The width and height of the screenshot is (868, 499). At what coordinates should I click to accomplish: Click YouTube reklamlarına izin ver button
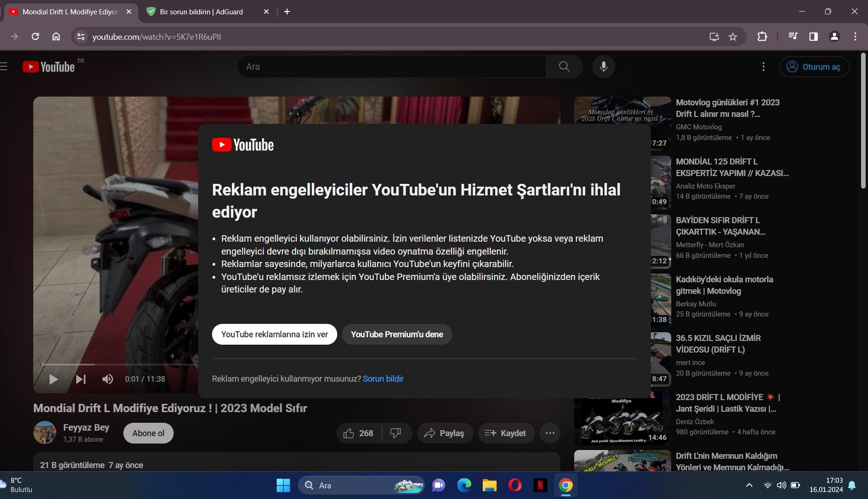pos(274,334)
